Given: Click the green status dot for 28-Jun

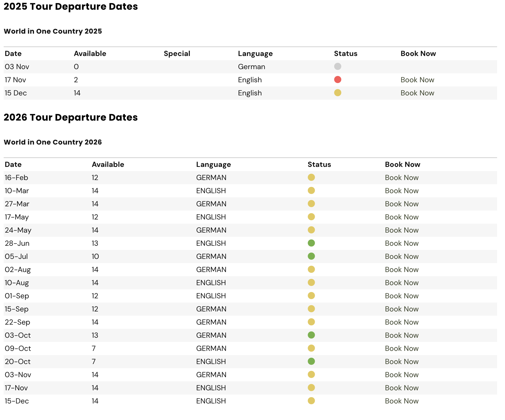Looking at the screenshot, I should 311,243.
